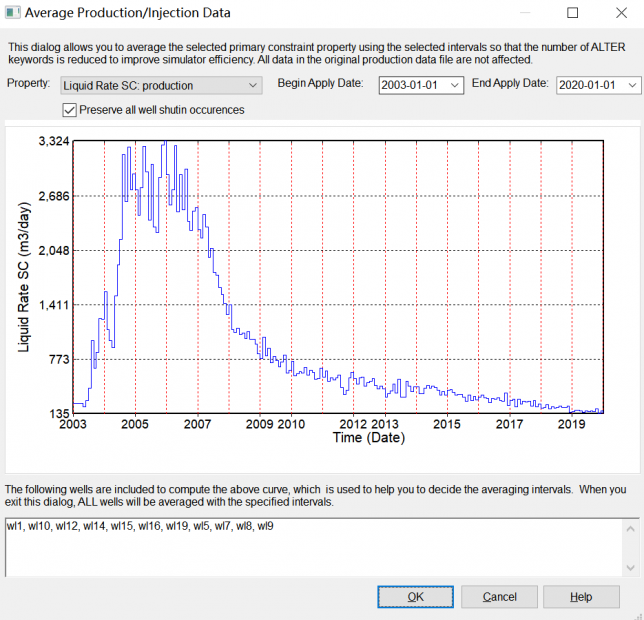Click the wells list scroll down arrow
644x620 pixels.
[629, 567]
